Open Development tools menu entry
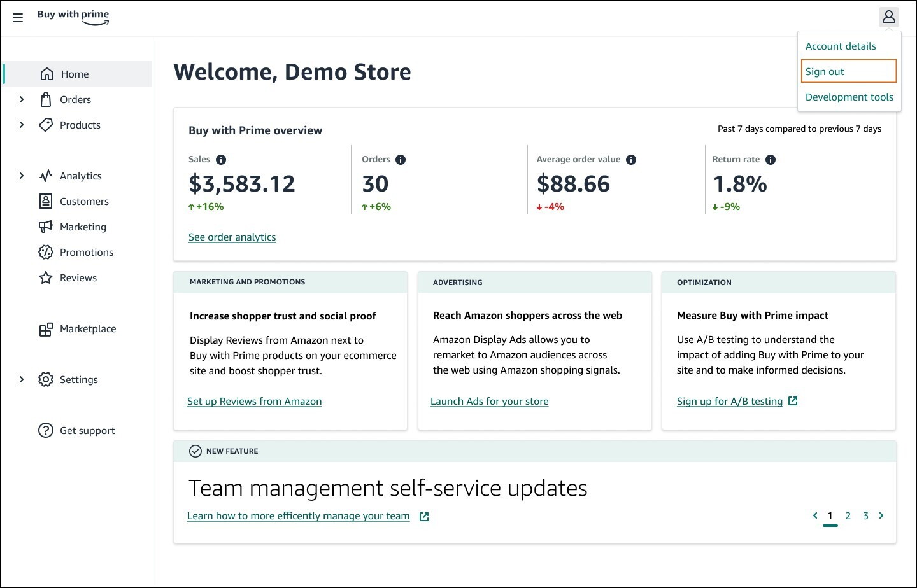917x588 pixels. [849, 97]
